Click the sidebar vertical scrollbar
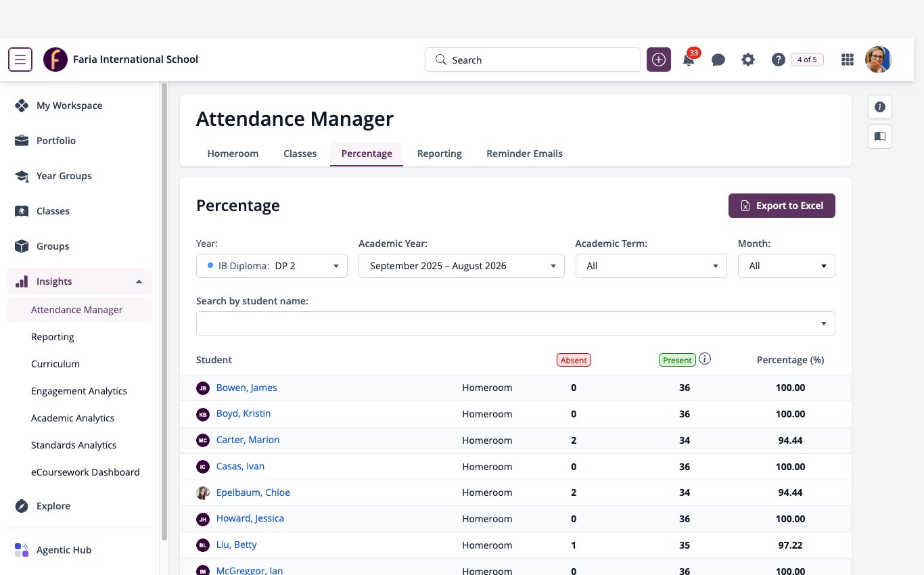The height and width of the screenshot is (575, 924). pos(164,311)
